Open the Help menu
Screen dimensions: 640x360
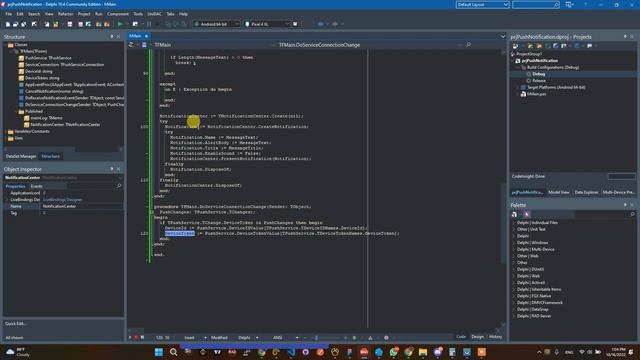pyautogui.click(x=183, y=14)
